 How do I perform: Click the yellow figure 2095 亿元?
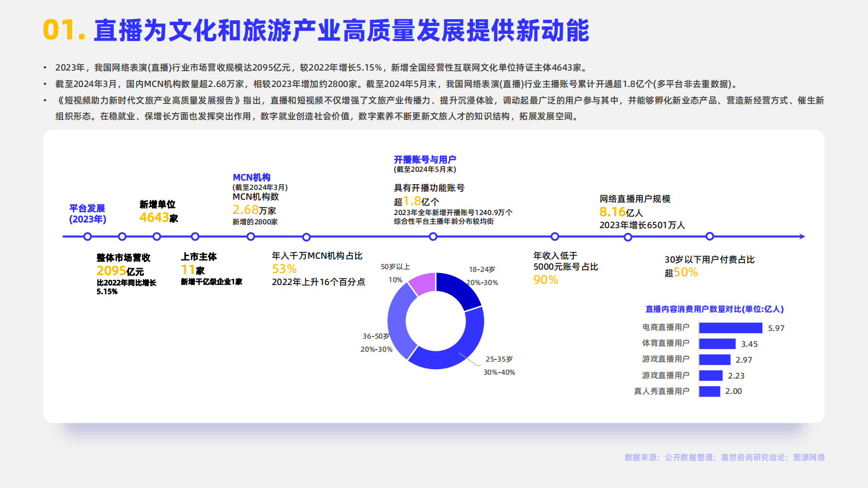pyautogui.click(x=120, y=271)
